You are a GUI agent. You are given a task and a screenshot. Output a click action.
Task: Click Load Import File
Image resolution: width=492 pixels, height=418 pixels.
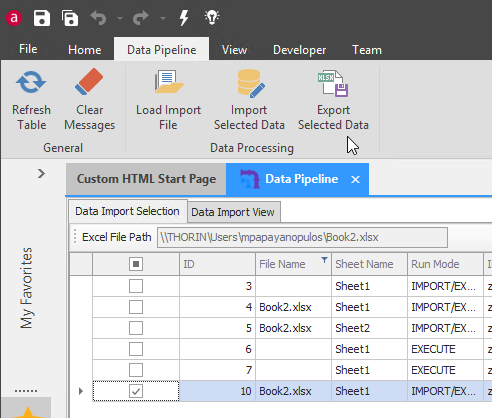(168, 99)
